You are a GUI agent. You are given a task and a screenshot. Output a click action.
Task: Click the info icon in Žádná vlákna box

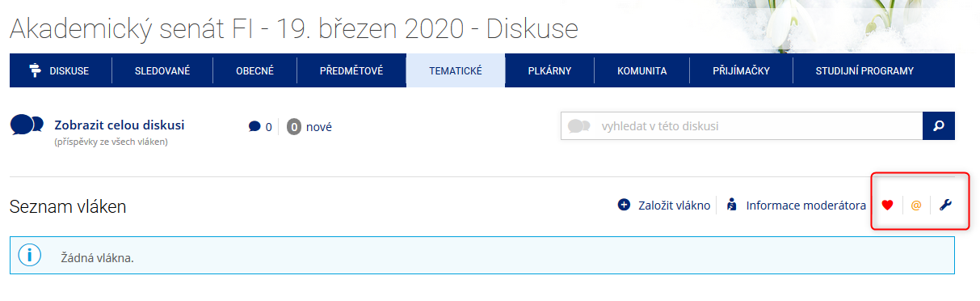point(30,256)
